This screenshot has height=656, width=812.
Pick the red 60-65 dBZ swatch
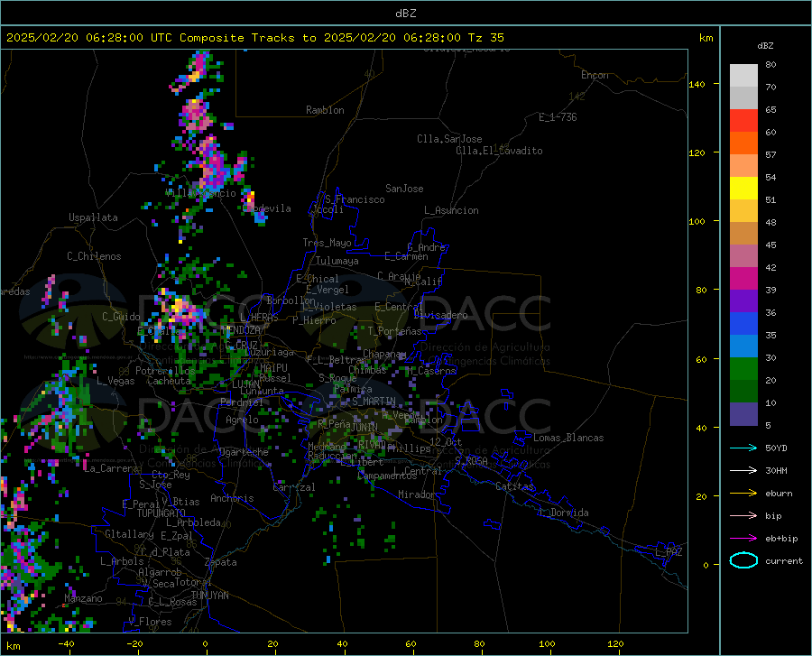coord(743,121)
